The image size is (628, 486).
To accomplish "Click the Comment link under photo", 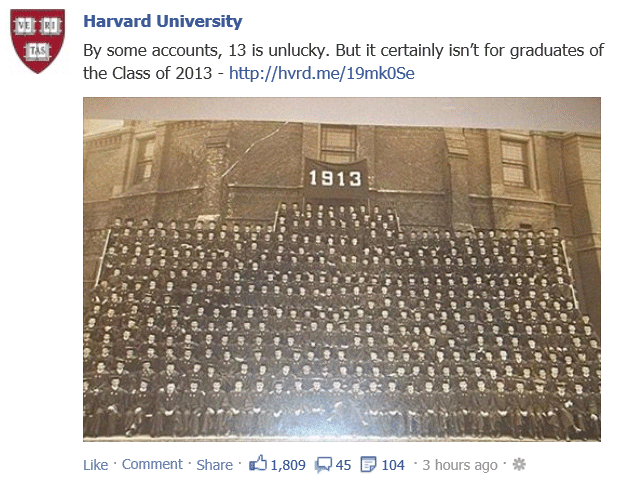I will (152, 464).
